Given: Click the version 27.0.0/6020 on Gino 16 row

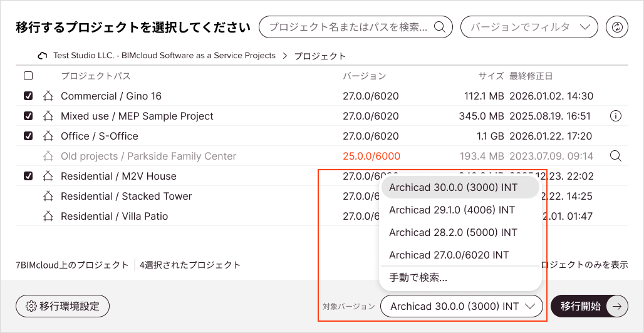Looking at the screenshot, I should click(370, 96).
